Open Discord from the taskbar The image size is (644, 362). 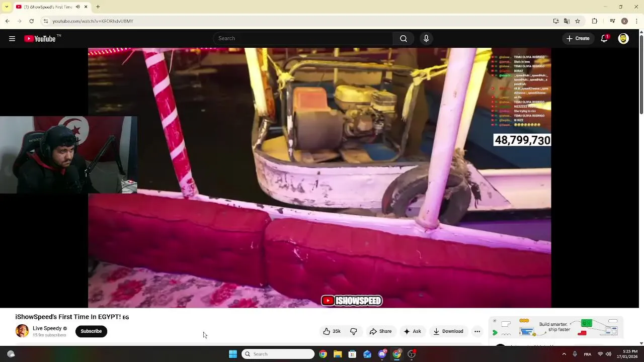[x=382, y=354]
